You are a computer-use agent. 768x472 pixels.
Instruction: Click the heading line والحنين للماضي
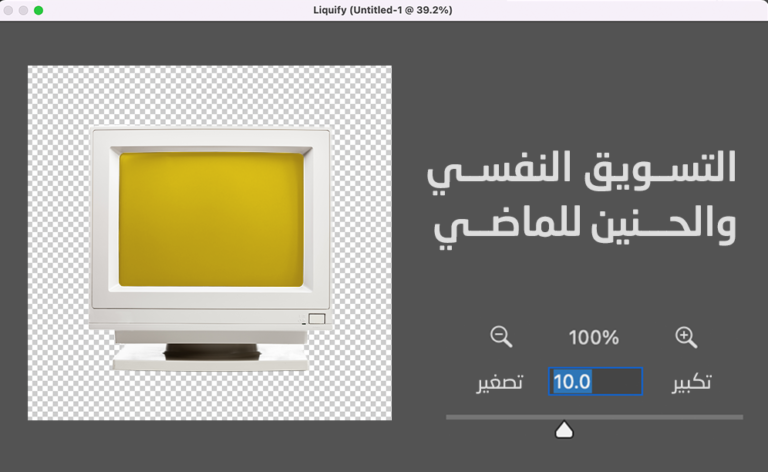[585, 226]
